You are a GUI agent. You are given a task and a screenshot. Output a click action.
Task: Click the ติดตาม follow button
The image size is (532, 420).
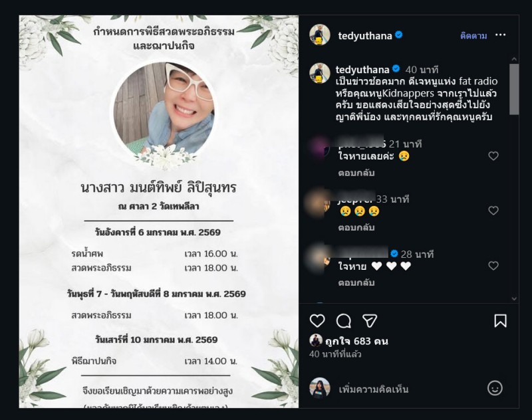473,36
